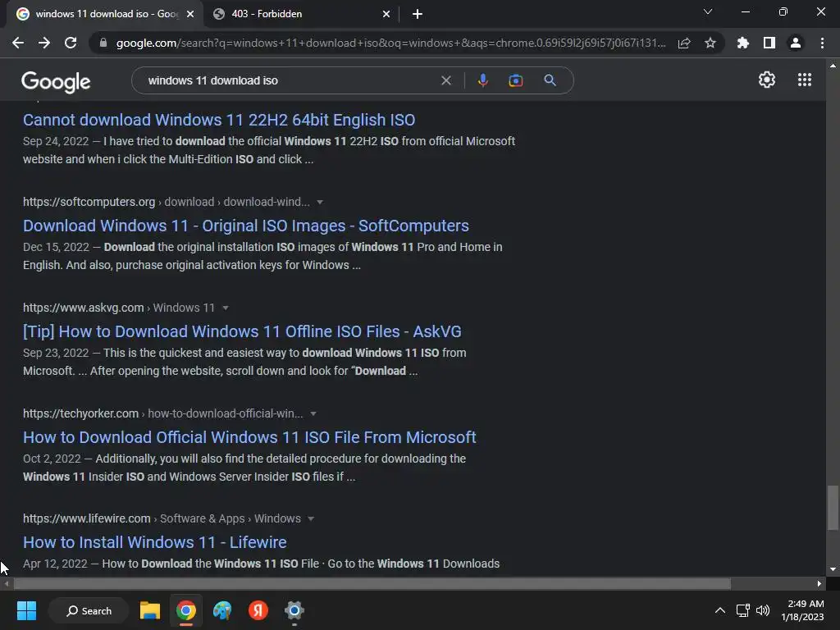Open Google quick settings gear
The height and width of the screenshot is (630, 840).
coord(767,80)
